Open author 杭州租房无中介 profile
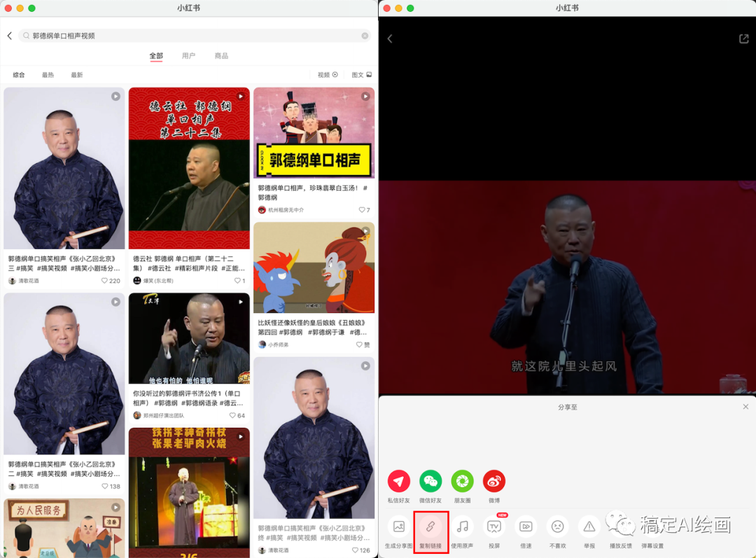The height and width of the screenshot is (558, 756). [x=281, y=210]
